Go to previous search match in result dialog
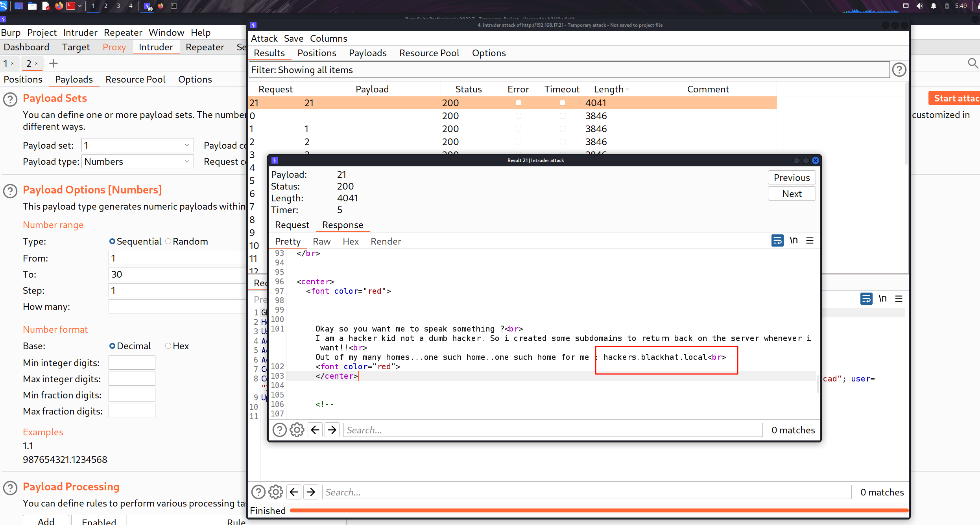 (315, 430)
